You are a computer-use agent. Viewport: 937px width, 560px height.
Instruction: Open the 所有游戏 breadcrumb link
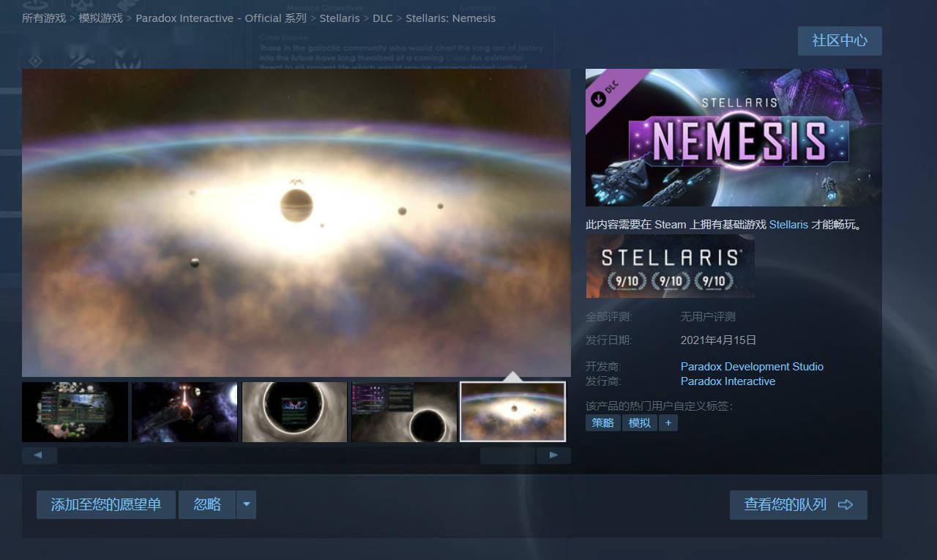pyautogui.click(x=44, y=18)
